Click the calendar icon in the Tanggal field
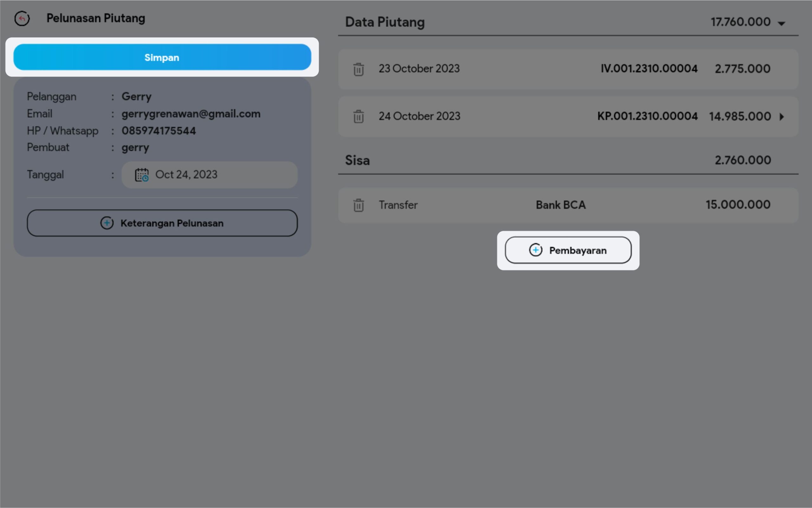The width and height of the screenshot is (812, 508). point(142,175)
